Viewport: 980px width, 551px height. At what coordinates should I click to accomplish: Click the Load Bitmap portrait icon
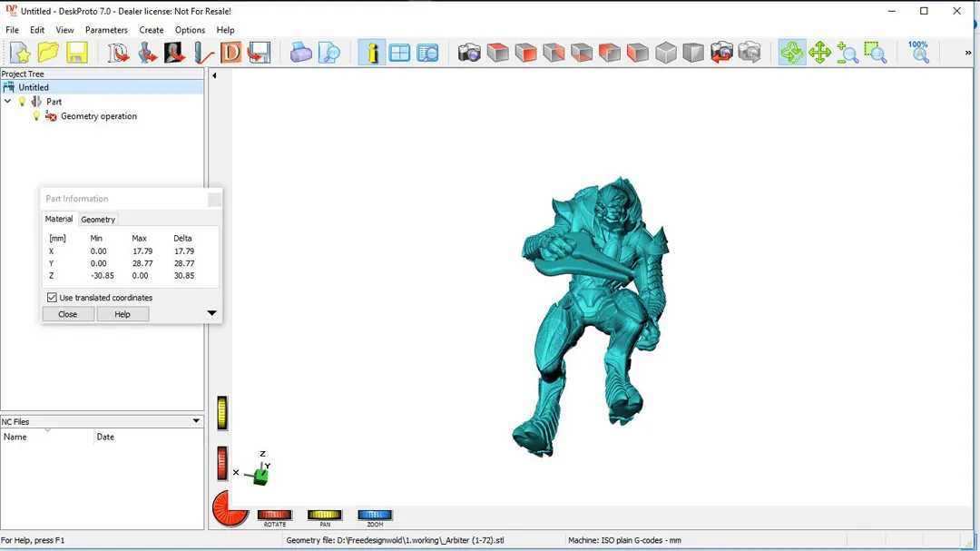tap(174, 53)
